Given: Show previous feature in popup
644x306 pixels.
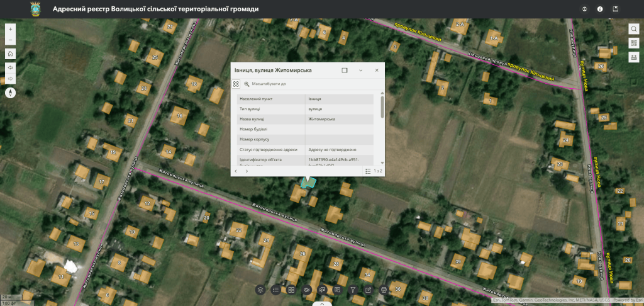Looking at the screenshot, I should [x=236, y=171].
